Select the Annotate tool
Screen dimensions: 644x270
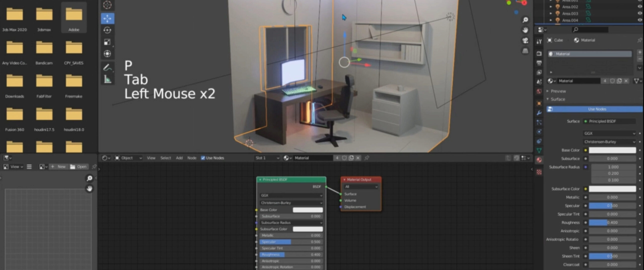click(108, 67)
